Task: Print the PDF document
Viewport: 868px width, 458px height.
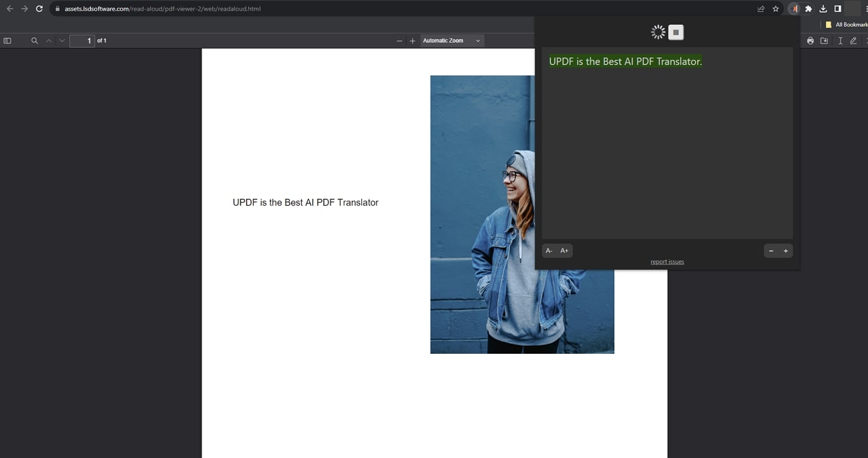Action: (810, 41)
